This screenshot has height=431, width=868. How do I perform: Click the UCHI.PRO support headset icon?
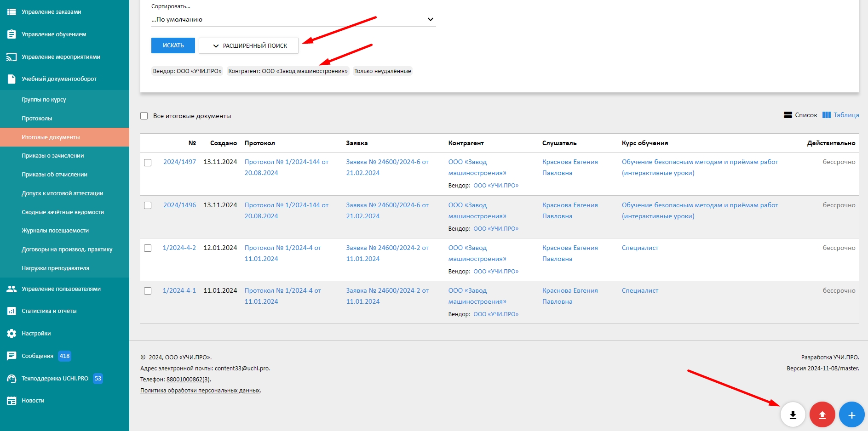[11, 379]
